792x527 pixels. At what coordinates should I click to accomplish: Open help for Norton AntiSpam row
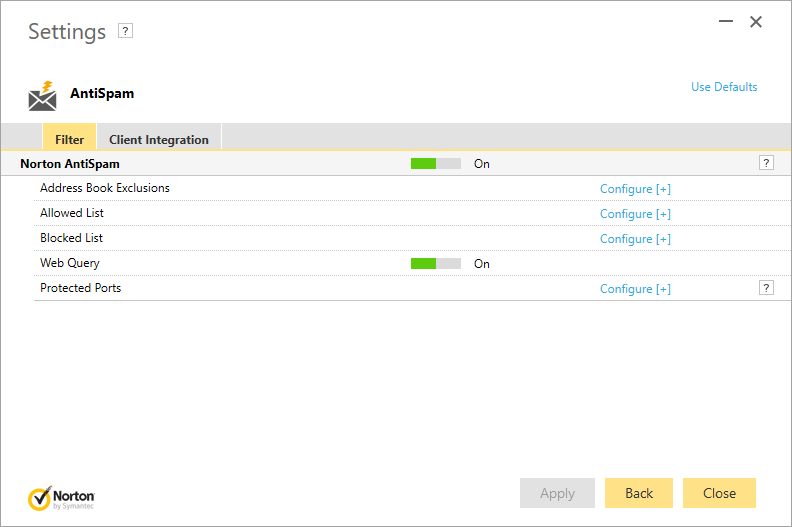766,163
